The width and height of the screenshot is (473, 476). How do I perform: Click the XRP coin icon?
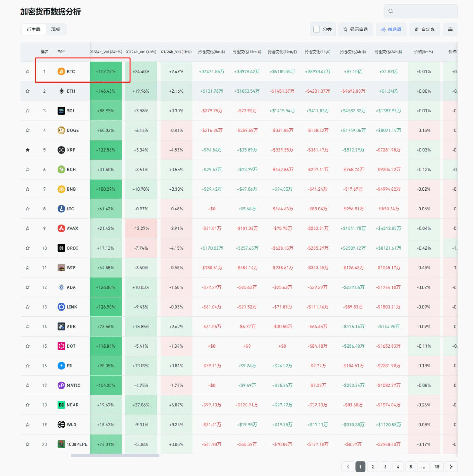(61, 150)
